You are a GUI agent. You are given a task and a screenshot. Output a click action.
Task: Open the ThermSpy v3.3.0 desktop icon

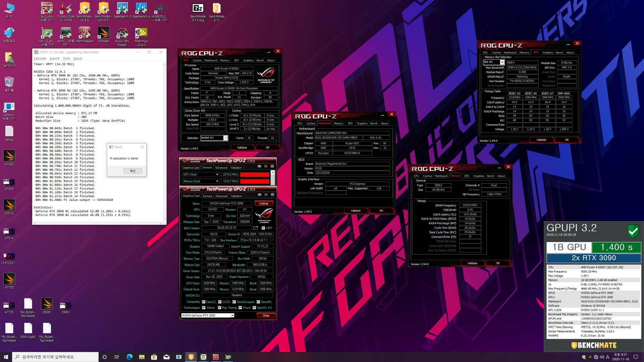pos(141,37)
